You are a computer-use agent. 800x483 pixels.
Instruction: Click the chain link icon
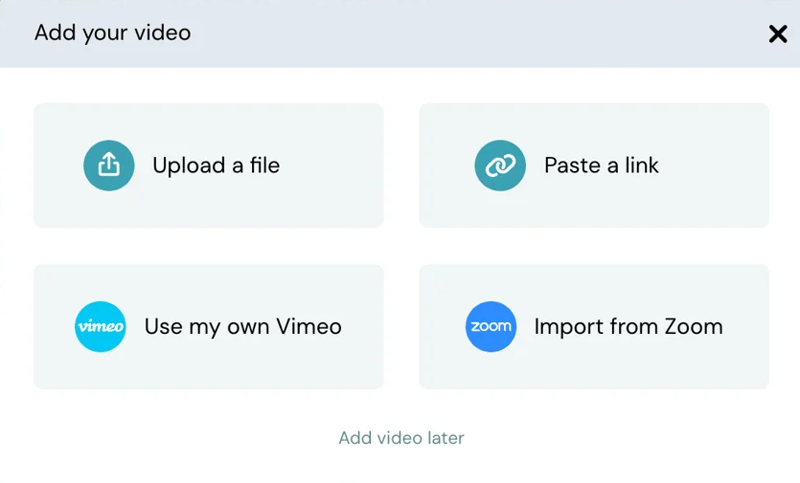(x=500, y=165)
